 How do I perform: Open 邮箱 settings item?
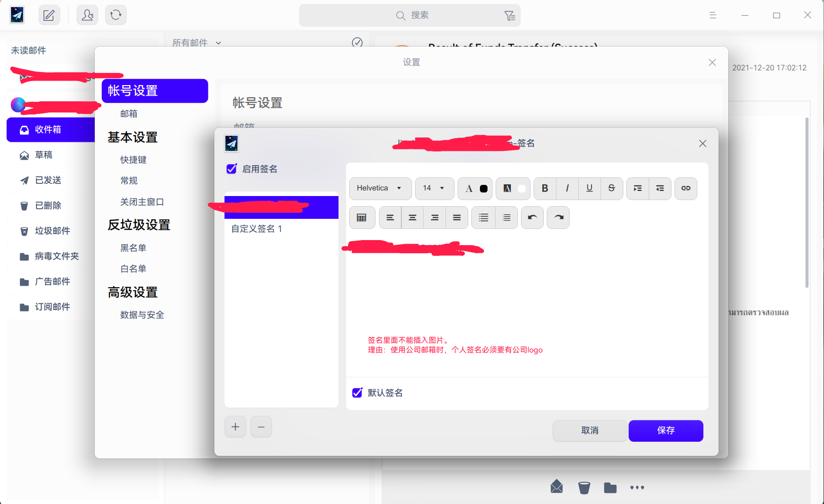(129, 114)
